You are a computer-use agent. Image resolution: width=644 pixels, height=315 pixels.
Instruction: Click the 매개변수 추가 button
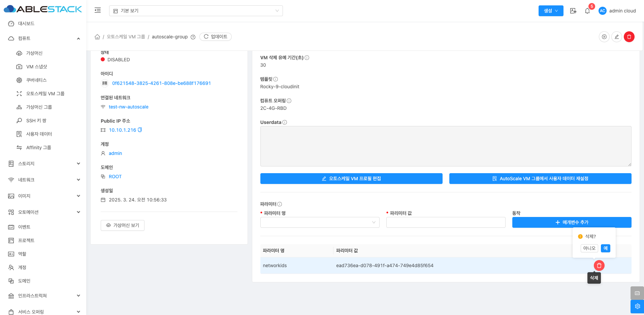[x=572, y=222]
